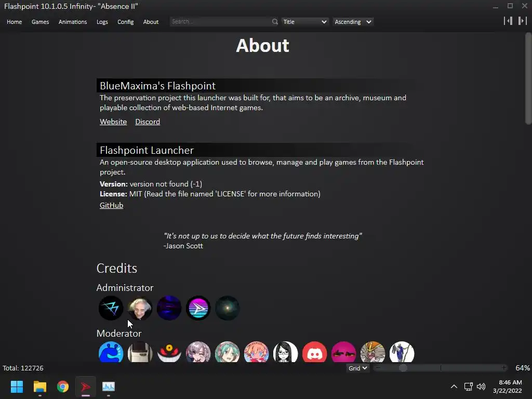Click the Flashpoint arrow logo Administrator avatar
The height and width of the screenshot is (399, 532).
coord(198,308)
